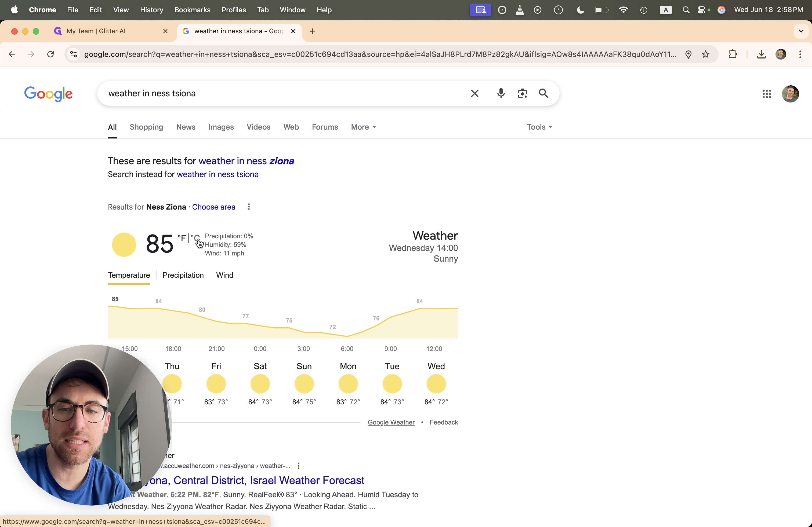Click the Google logo
This screenshot has height=527, width=812.
pyautogui.click(x=48, y=94)
